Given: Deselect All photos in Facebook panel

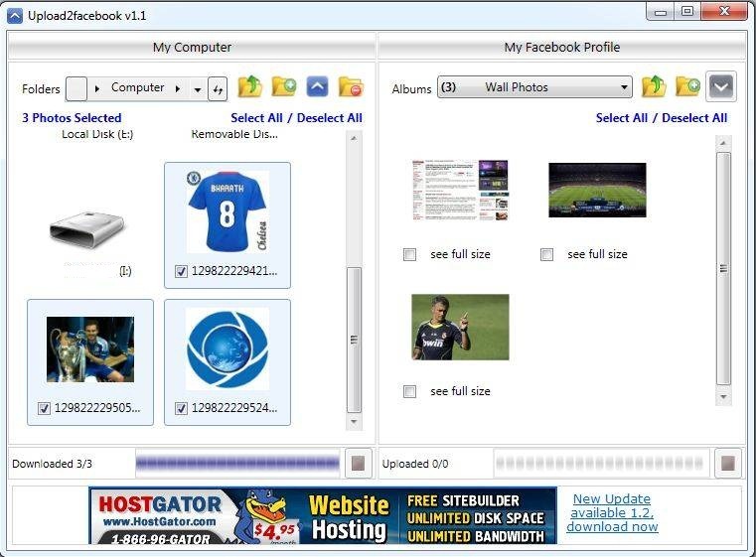Looking at the screenshot, I should tap(694, 118).
